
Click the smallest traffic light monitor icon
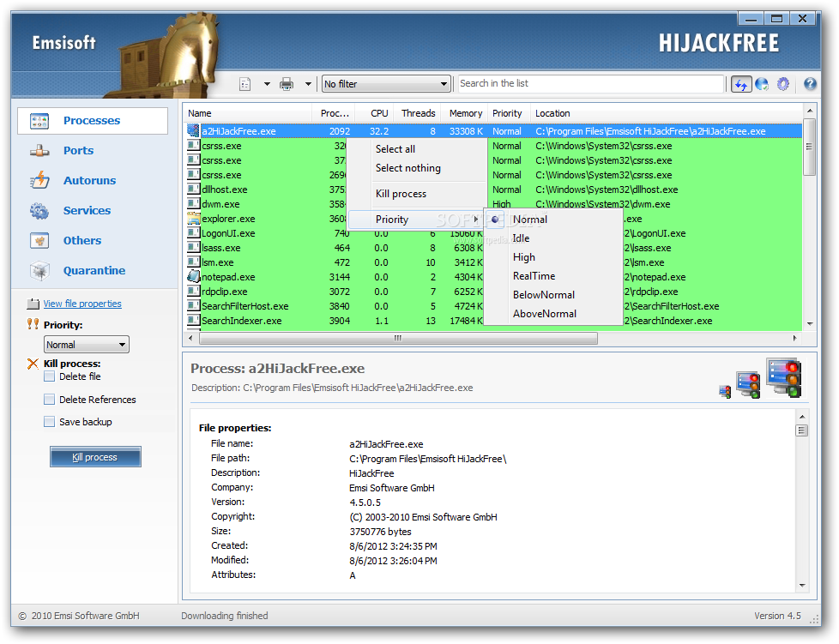click(725, 392)
